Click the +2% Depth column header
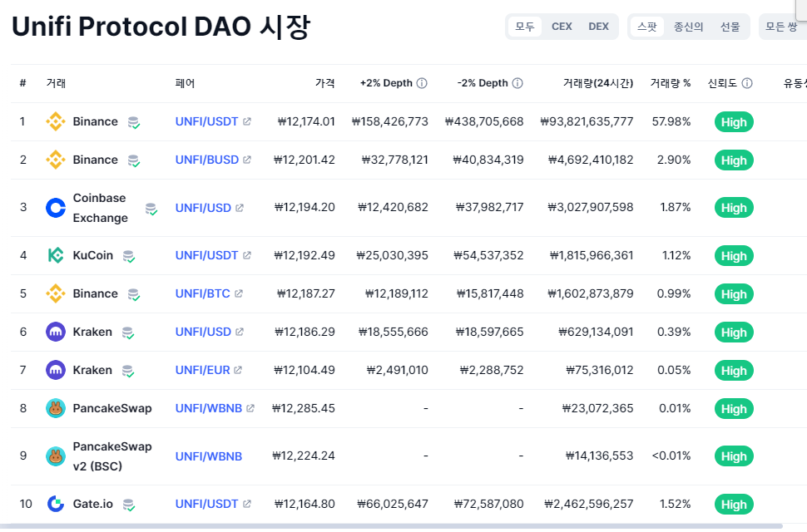 (387, 83)
